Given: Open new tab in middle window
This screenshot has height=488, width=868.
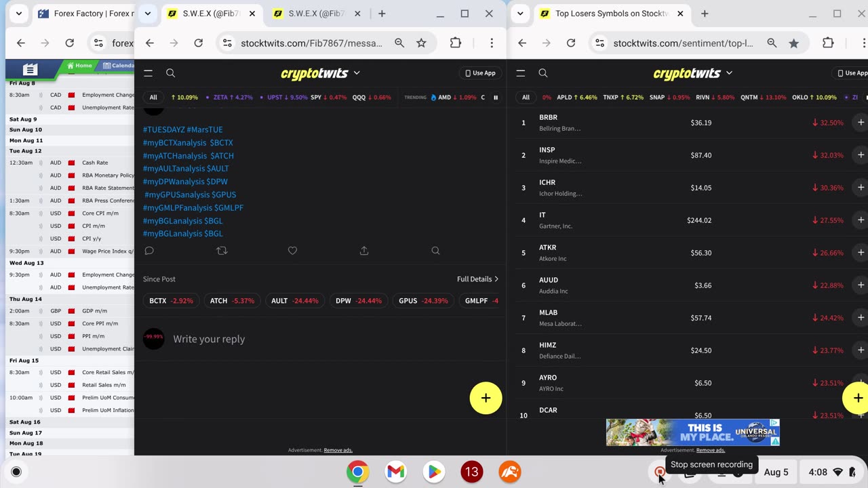Looking at the screenshot, I should coord(382,14).
